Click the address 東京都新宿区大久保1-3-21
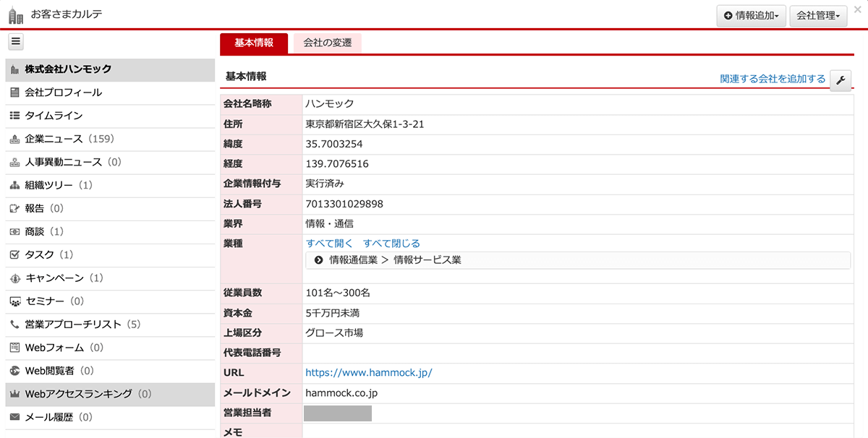 [365, 124]
